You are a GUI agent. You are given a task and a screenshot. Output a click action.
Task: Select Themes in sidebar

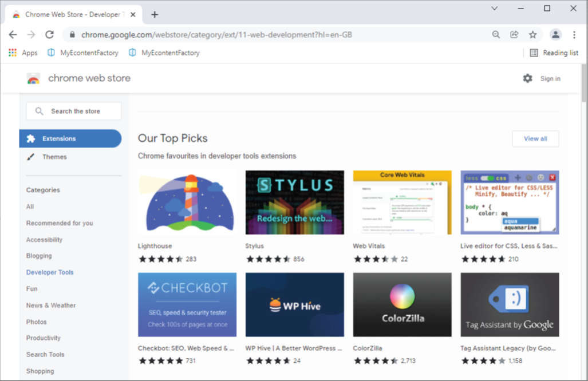pyautogui.click(x=54, y=157)
